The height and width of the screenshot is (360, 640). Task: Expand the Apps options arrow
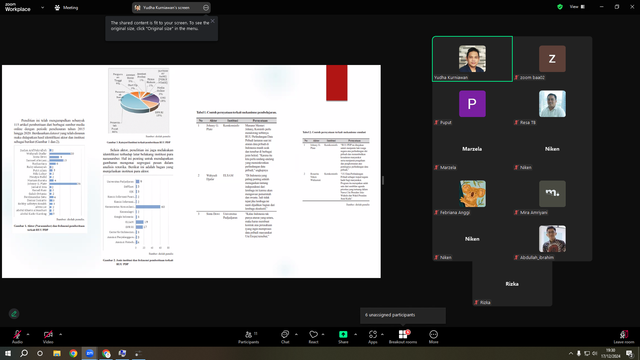click(382, 334)
